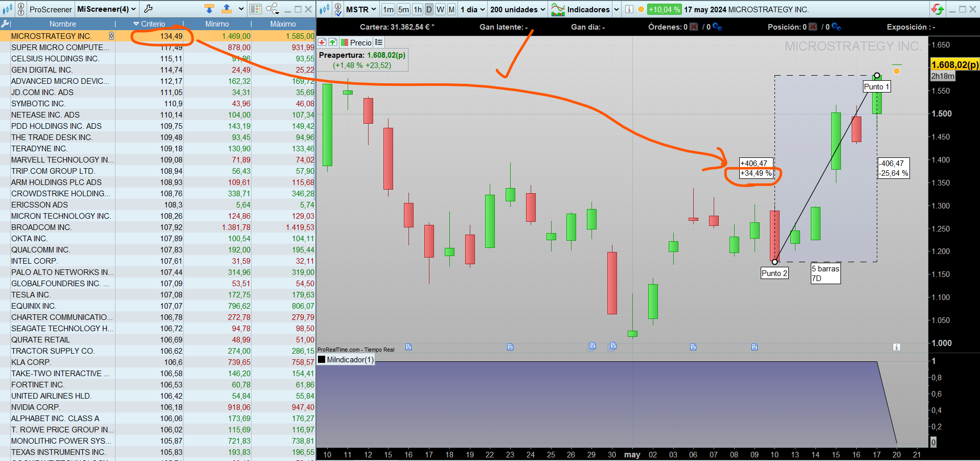Screen dimensions: 980x461
Task: Select the ALPHABET INC. CLASS A row
Action: tap(158, 419)
